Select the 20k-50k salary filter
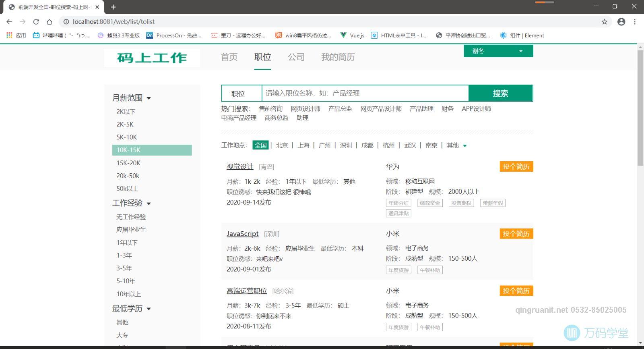 128,176
